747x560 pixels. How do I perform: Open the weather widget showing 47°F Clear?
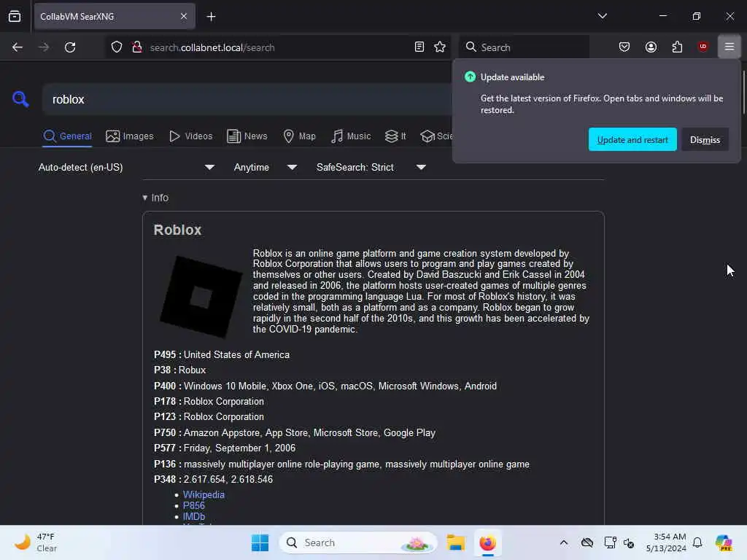point(36,542)
